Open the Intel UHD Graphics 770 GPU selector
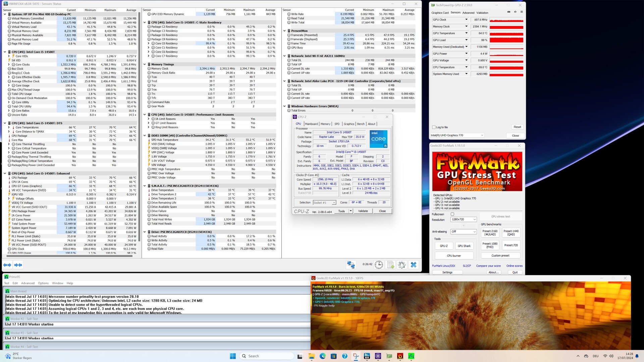644x362 pixels. tap(457, 135)
